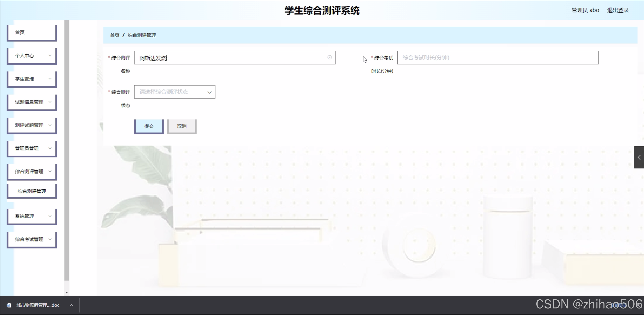Expand the right-side collapsed panel arrow
Image resolution: width=644 pixels, height=315 pixels.
(x=639, y=157)
